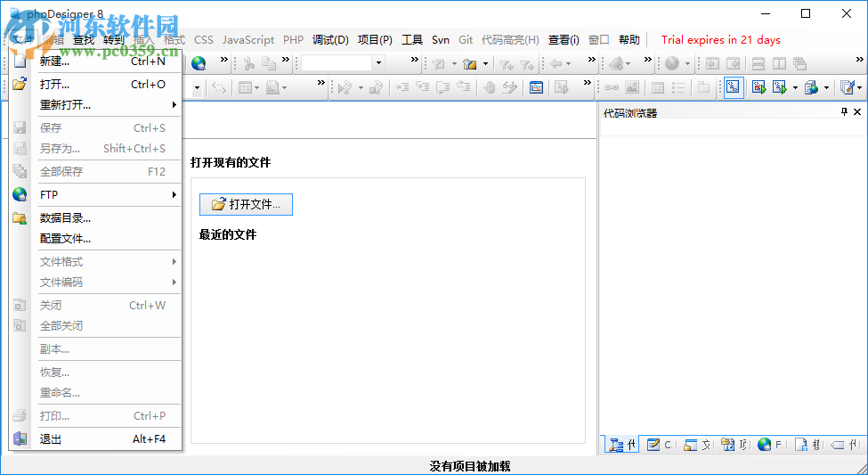Pin the code browser panel

click(x=844, y=112)
